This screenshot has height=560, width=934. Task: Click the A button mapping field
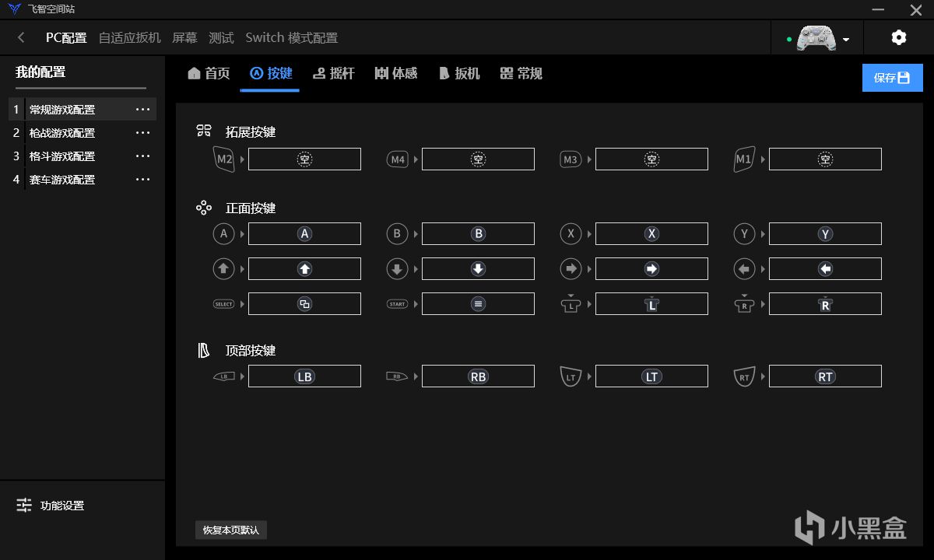pyautogui.click(x=304, y=233)
